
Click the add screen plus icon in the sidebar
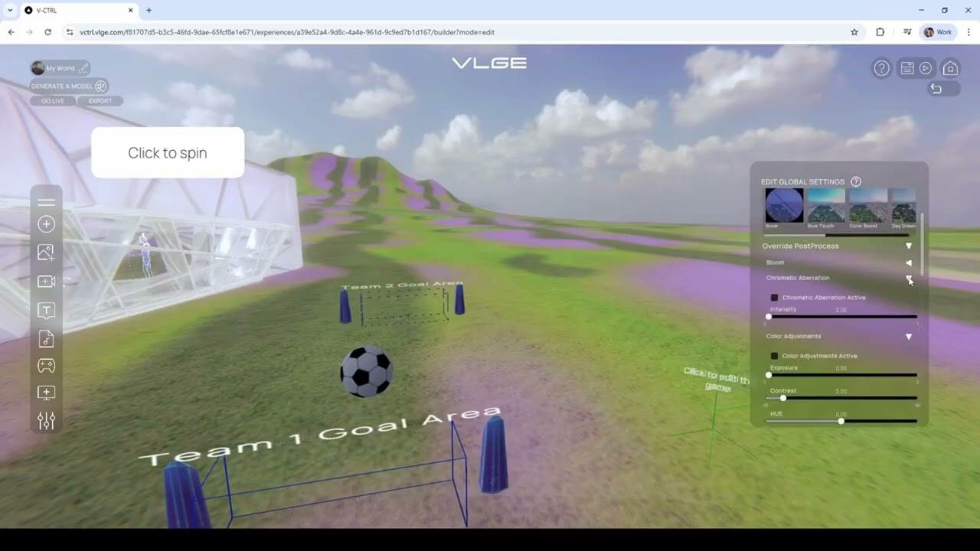pyautogui.click(x=46, y=393)
